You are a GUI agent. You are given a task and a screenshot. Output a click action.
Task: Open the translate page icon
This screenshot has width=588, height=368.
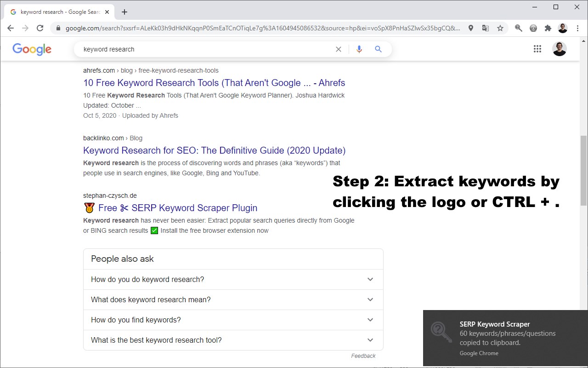486,28
